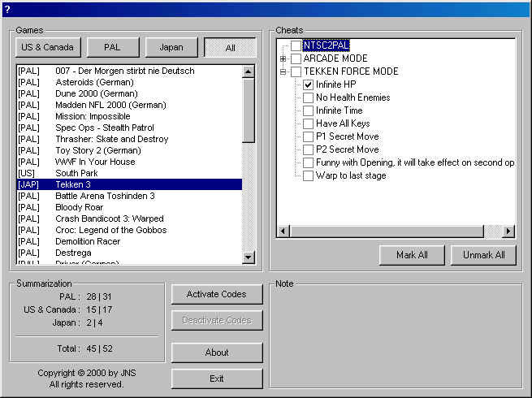This screenshot has height=398, width=532.
Task: Toggle the NTSC2PAL checkbox
Action: coord(296,45)
